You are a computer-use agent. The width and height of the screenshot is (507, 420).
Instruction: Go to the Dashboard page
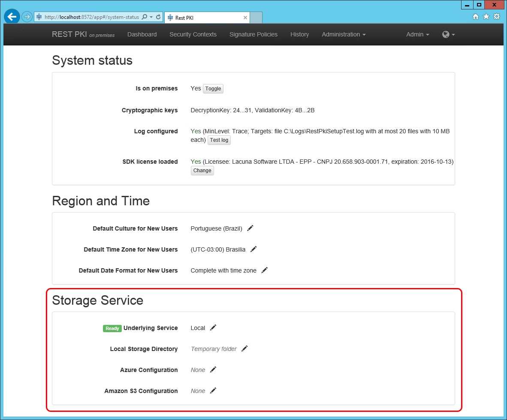142,34
